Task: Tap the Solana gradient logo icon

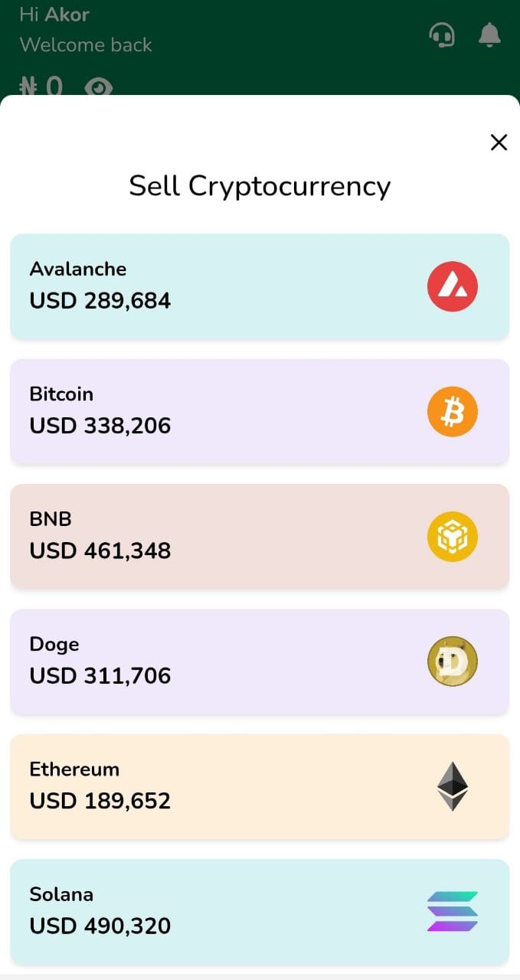Action: point(452,911)
